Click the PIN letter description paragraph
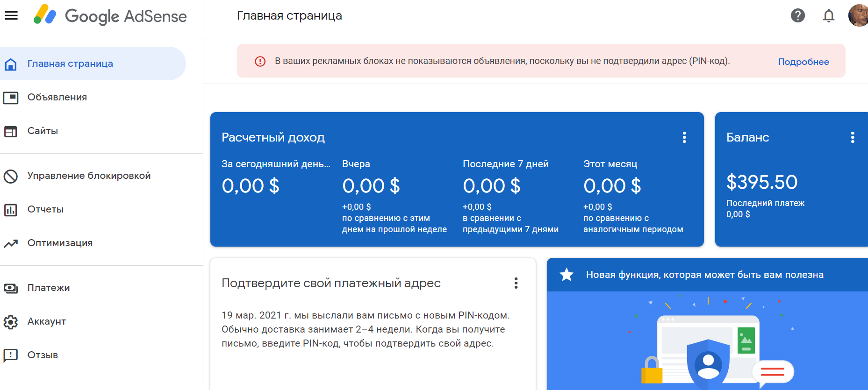The height and width of the screenshot is (390, 868). [366, 329]
